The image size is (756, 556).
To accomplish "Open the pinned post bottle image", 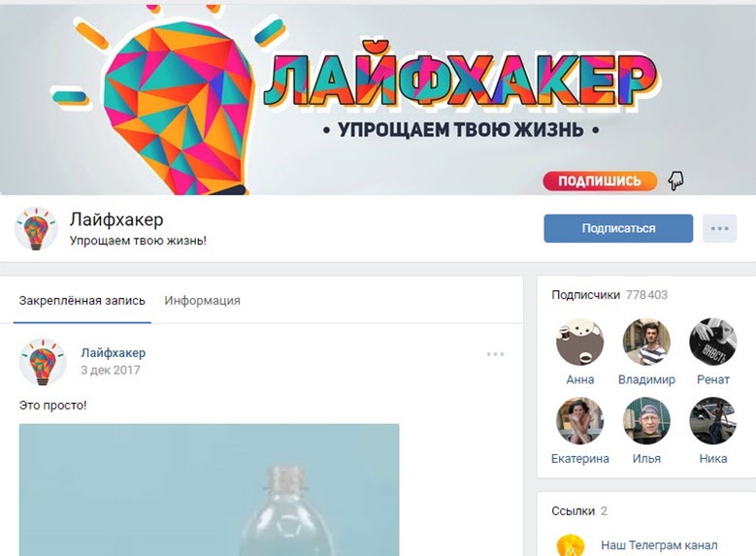I will [x=210, y=490].
